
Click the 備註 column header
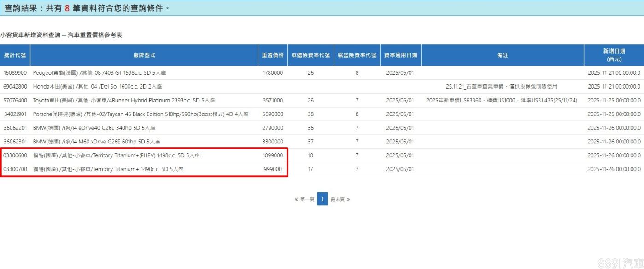pos(502,55)
